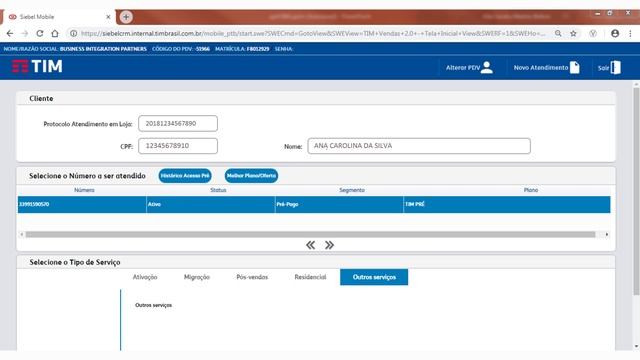
Task: Click the TIM logo
Action: 37,66
